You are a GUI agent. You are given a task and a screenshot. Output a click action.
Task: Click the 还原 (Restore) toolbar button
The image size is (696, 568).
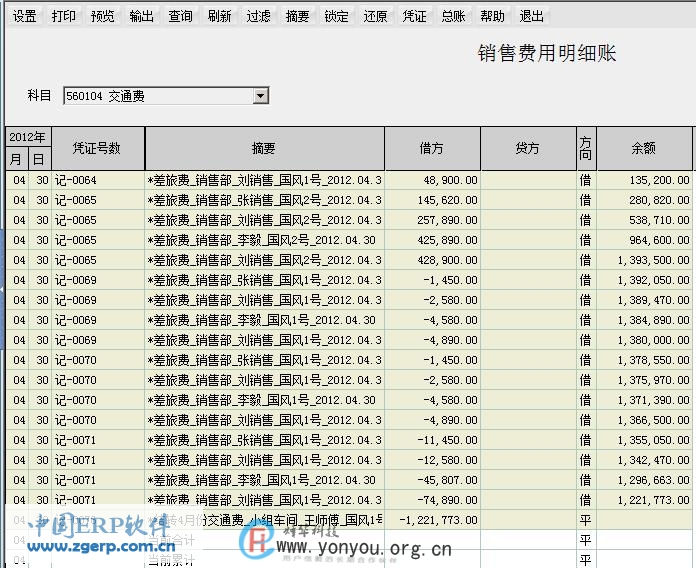375,16
